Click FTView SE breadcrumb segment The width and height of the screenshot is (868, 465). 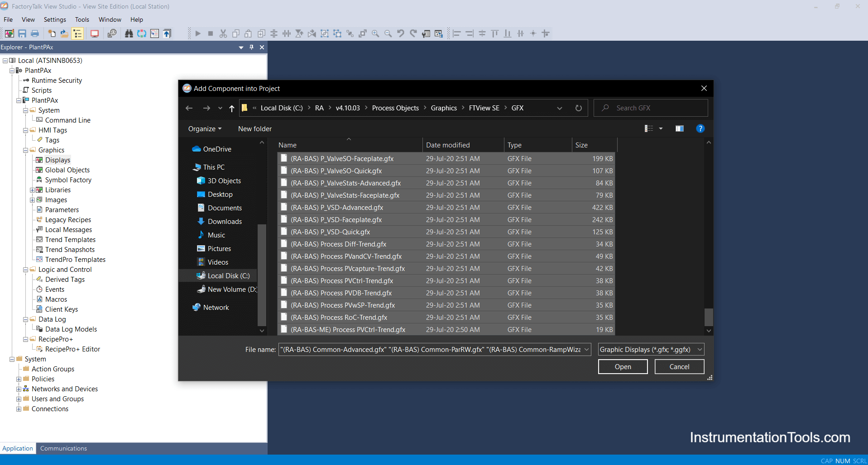coord(484,108)
